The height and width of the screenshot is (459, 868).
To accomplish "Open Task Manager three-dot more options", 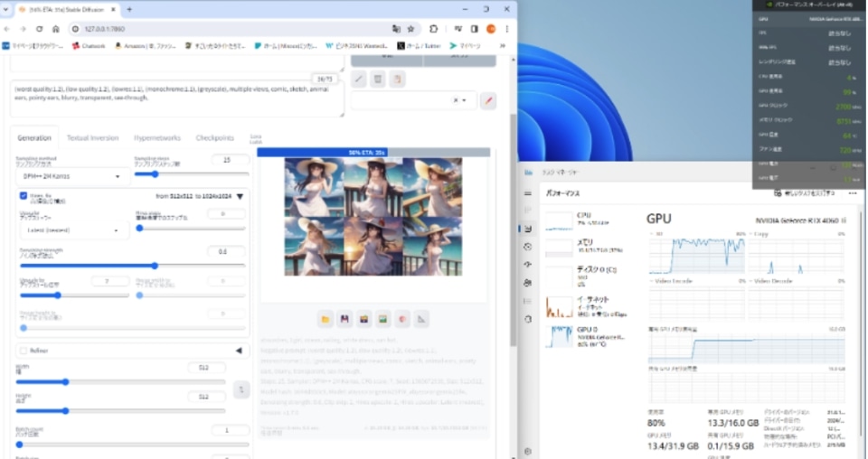I will click(853, 193).
